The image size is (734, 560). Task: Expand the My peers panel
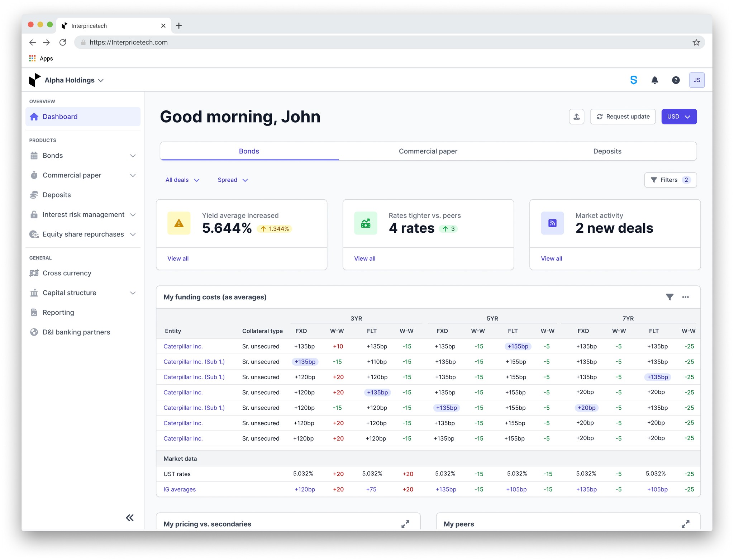(685, 524)
